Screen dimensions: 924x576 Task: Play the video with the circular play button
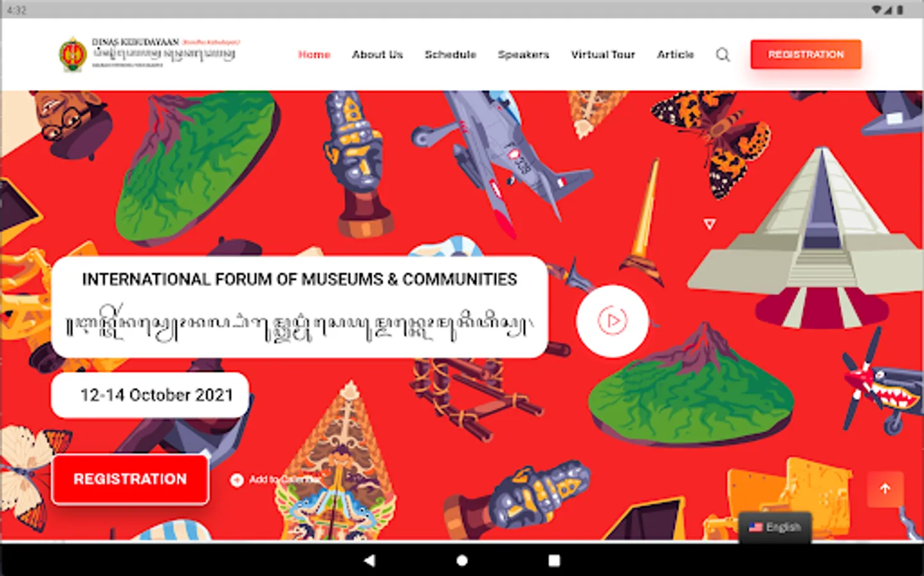pyautogui.click(x=612, y=321)
